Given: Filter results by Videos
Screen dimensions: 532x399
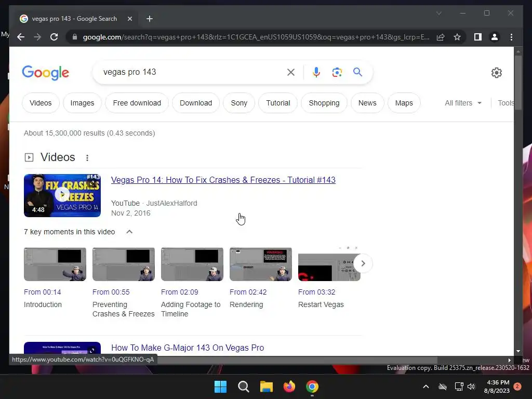Looking at the screenshot, I should click(x=41, y=103).
